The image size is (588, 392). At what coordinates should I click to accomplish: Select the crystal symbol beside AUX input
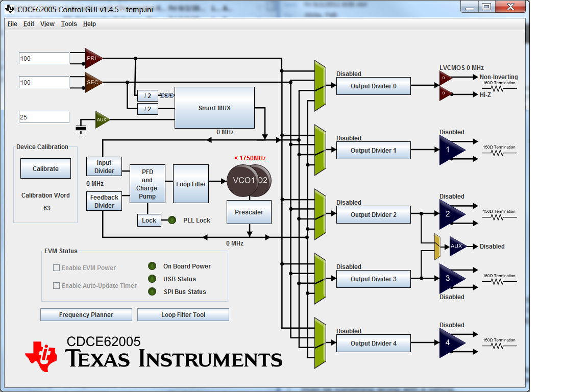click(x=81, y=129)
